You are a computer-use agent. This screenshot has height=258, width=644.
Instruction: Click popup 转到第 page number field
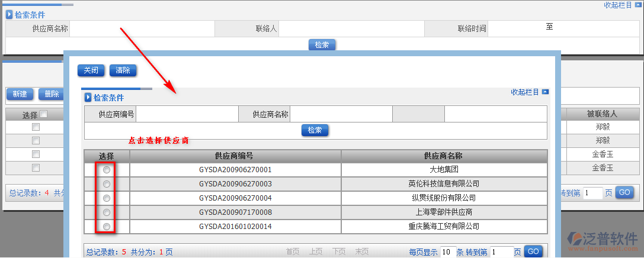(x=501, y=252)
